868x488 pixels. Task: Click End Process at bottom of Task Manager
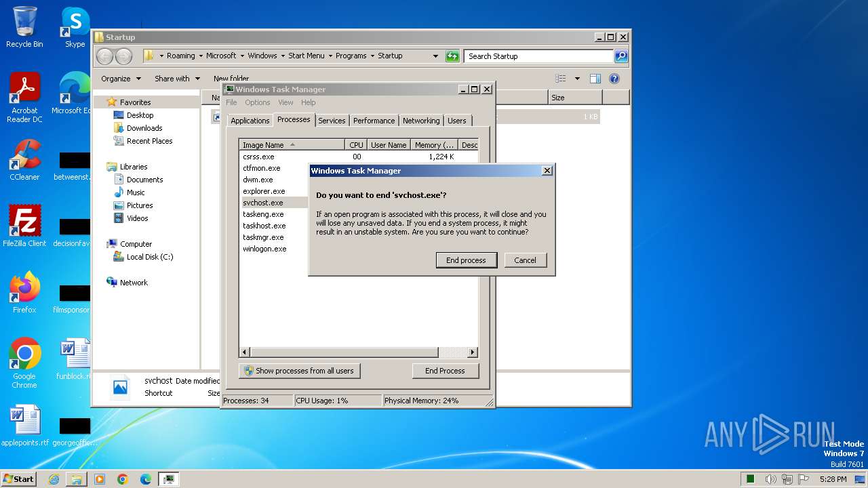pyautogui.click(x=445, y=371)
